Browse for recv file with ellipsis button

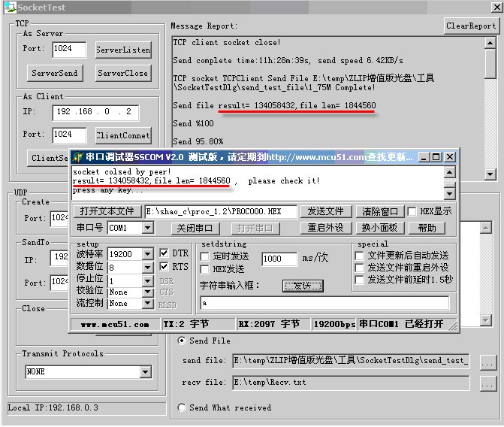pos(487,383)
